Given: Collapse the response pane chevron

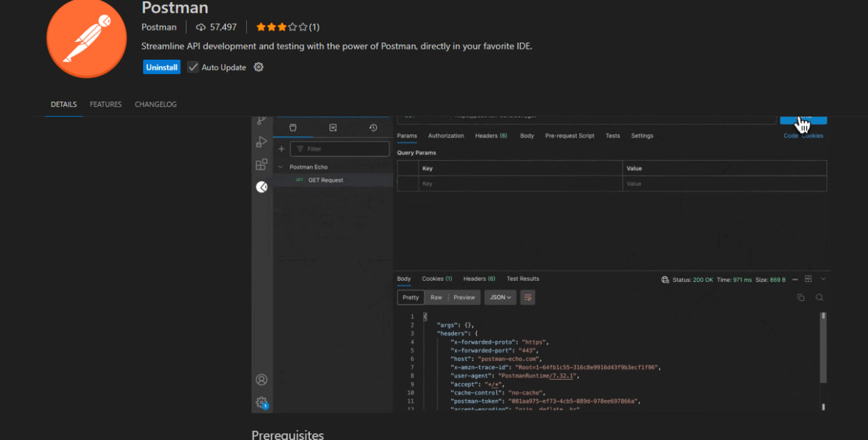Looking at the screenshot, I should click(823, 279).
